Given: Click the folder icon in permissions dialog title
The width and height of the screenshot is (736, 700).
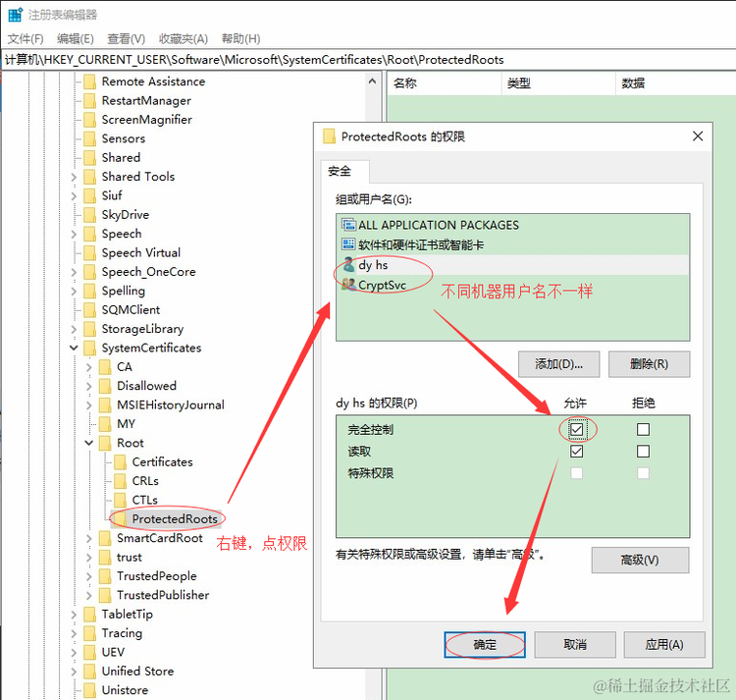Looking at the screenshot, I should pos(330,136).
